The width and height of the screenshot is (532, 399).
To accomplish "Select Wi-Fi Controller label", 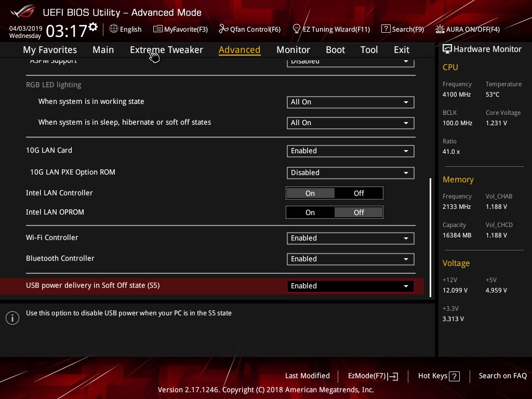I will tap(52, 237).
